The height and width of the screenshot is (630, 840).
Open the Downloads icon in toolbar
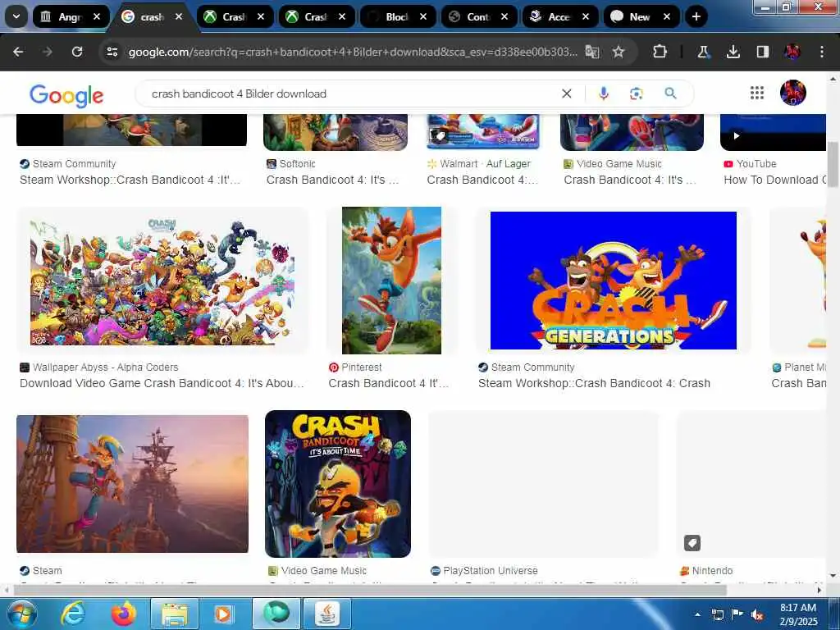click(733, 52)
